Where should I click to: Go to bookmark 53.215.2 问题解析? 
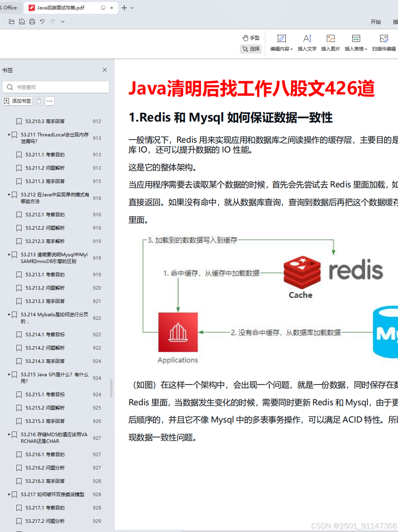45,408
